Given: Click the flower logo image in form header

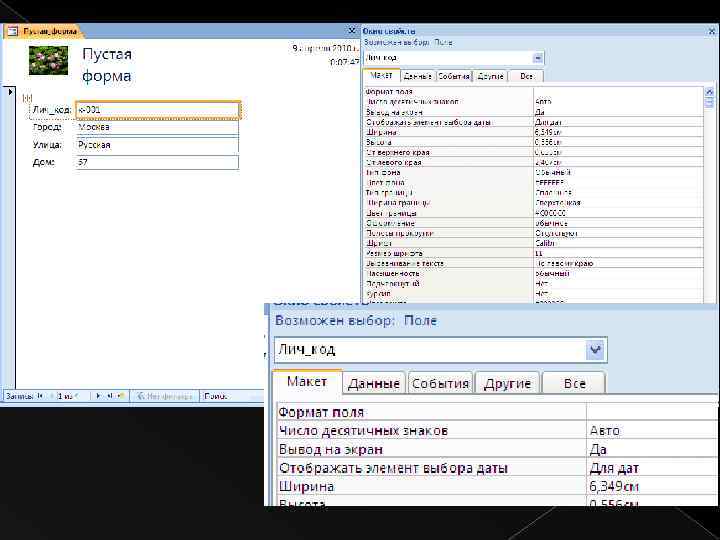Looking at the screenshot, I should pyautogui.click(x=48, y=60).
